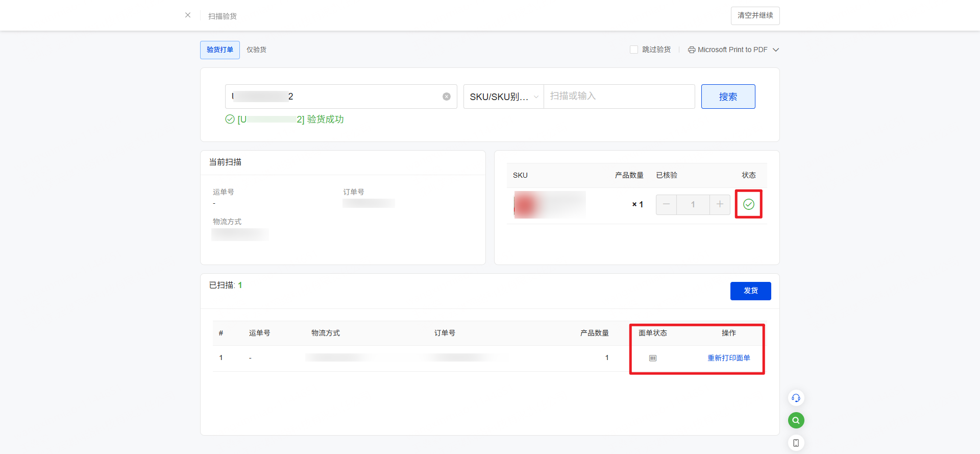Increase verified quantity with plus button
The height and width of the screenshot is (454, 980).
click(720, 204)
